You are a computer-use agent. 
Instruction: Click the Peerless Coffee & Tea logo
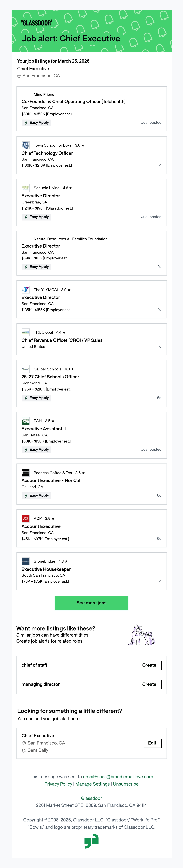(x=25, y=473)
